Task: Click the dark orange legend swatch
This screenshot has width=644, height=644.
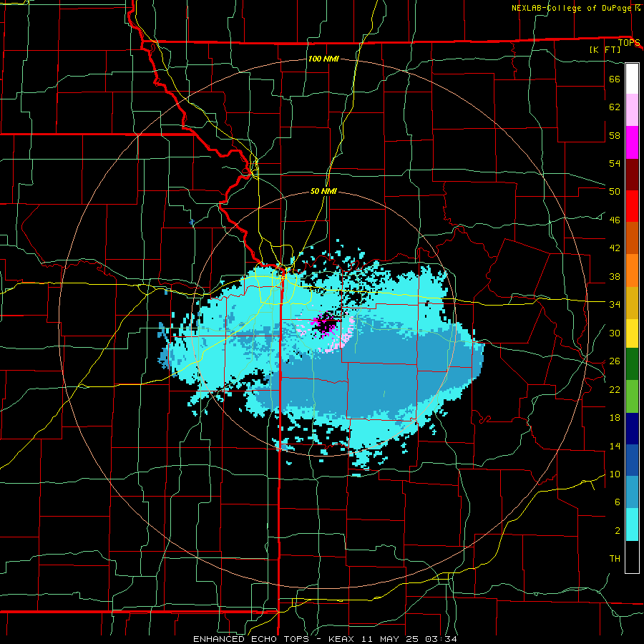Action: click(x=632, y=238)
